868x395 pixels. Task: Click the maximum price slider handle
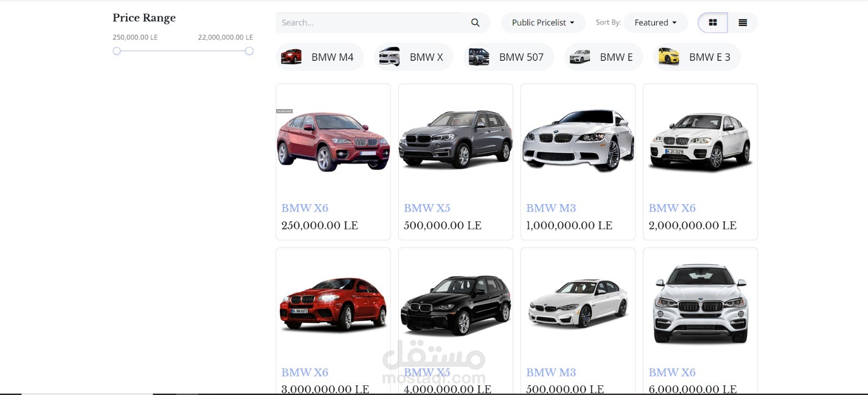[x=249, y=51]
